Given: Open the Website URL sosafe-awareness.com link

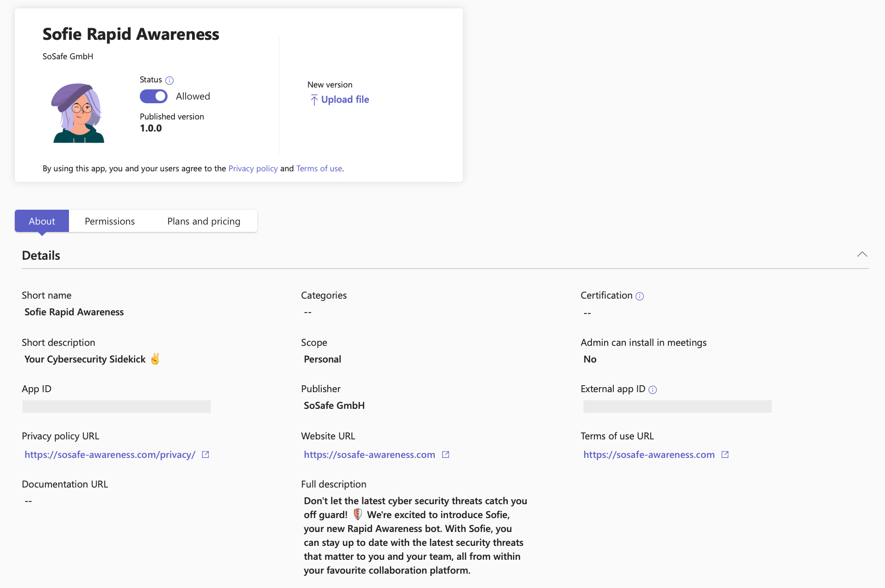Looking at the screenshot, I should (369, 455).
